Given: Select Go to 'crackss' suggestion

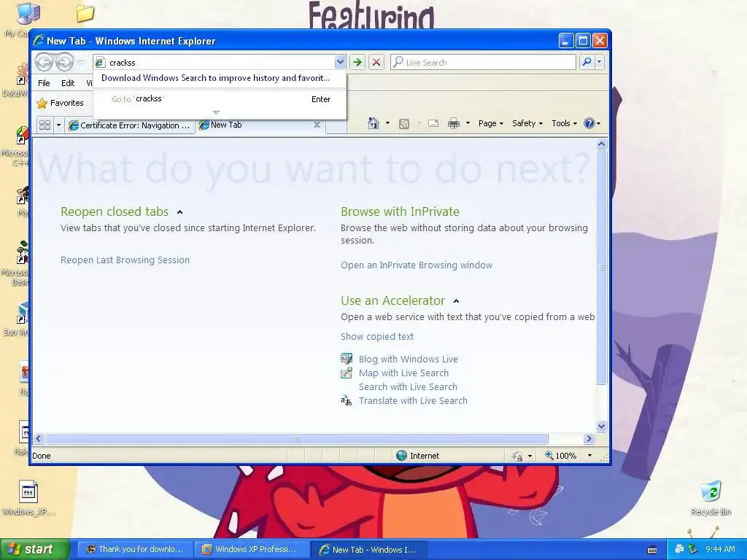Looking at the screenshot, I should coord(220,99).
